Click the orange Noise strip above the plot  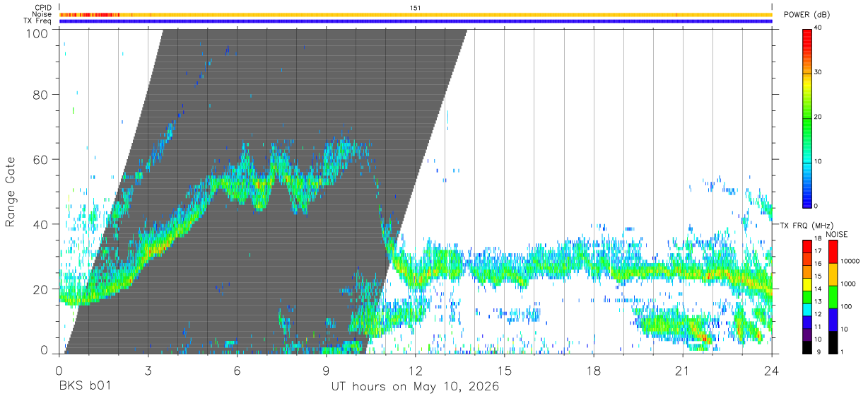click(x=416, y=14)
